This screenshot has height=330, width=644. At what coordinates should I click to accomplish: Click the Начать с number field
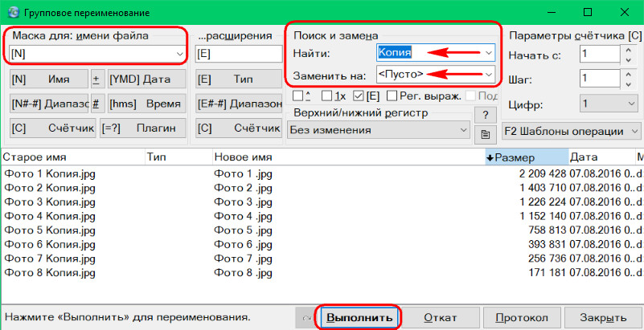click(x=600, y=55)
